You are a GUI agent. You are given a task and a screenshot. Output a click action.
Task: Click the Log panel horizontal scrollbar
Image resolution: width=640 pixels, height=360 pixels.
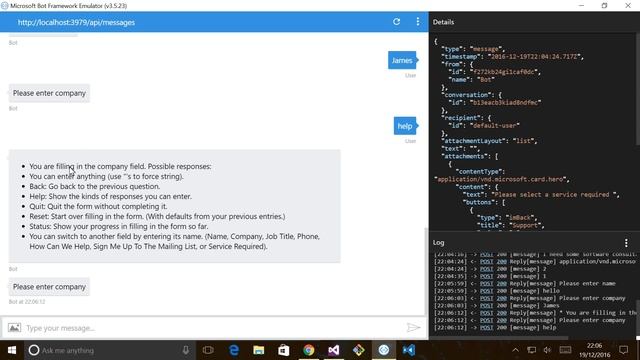click(x=499, y=338)
